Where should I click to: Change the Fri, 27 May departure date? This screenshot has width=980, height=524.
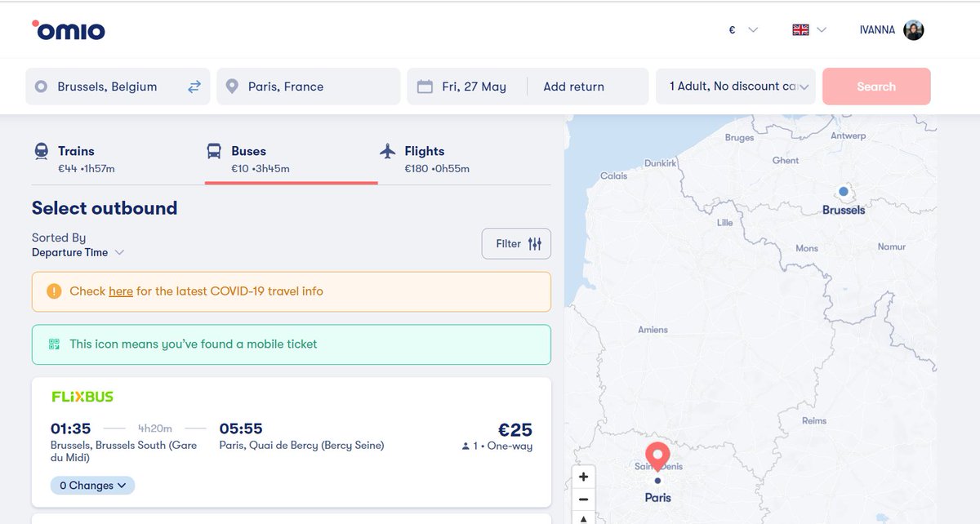pyautogui.click(x=474, y=87)
